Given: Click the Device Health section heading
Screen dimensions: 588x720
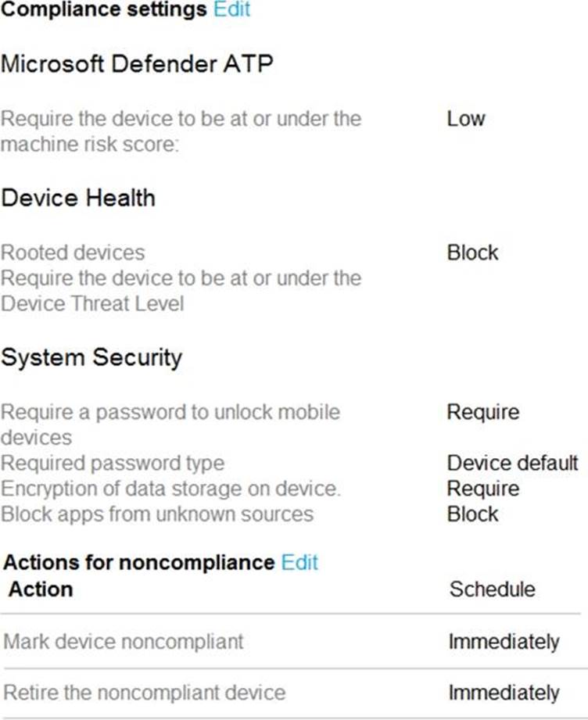Looking at the screenshot, I should (x=78, y=198).
